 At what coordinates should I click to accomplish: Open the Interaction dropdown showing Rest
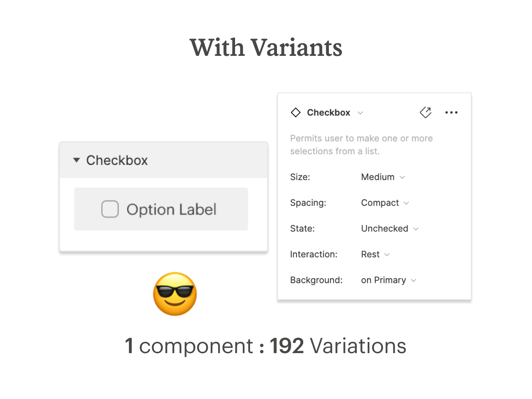375,254
